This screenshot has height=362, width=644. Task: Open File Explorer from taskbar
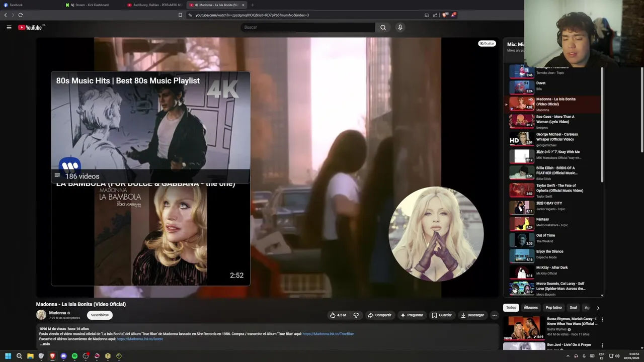tap(30, 356)
